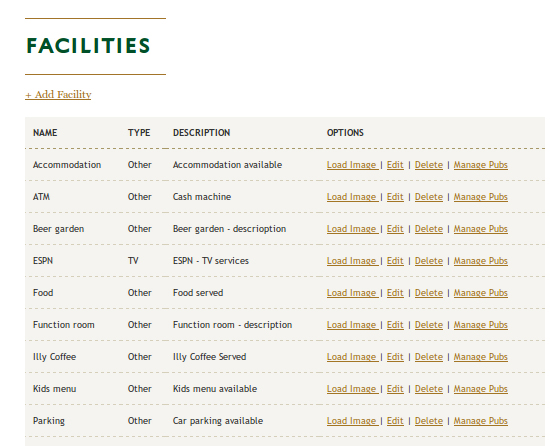The height and width of the screenshot is (446, 550).
Task: Open Load Image for Accommodation
Action: pyautogui.click(x=352, y=165)
